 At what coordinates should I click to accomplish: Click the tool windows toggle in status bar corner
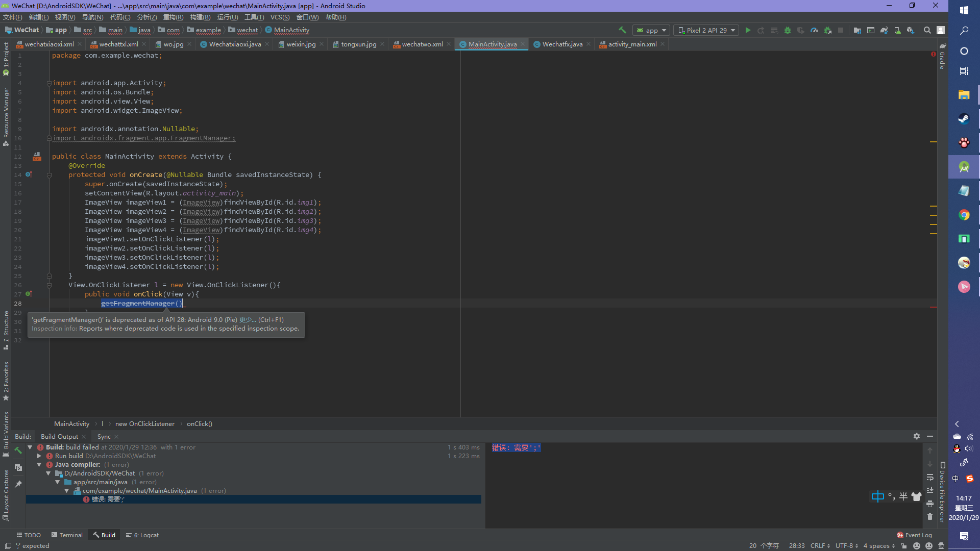pos(8,545)
